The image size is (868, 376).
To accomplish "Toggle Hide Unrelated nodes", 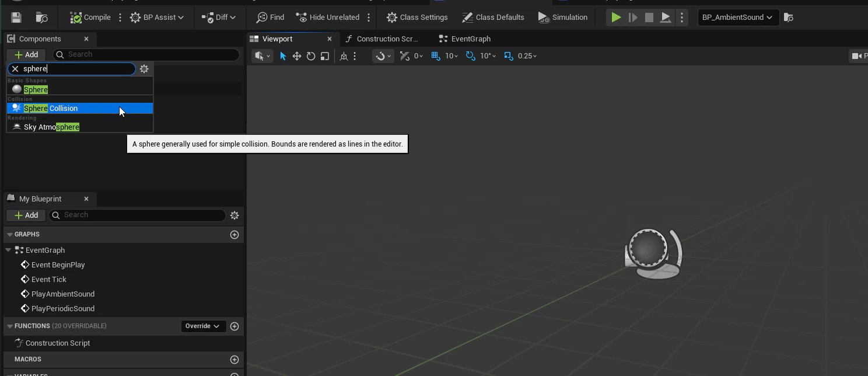I will click(327, 18).
